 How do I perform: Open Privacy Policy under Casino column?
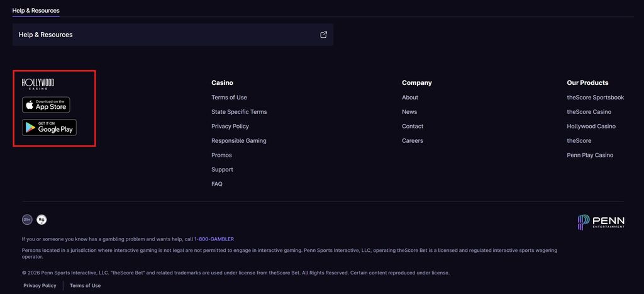point(230,127)
